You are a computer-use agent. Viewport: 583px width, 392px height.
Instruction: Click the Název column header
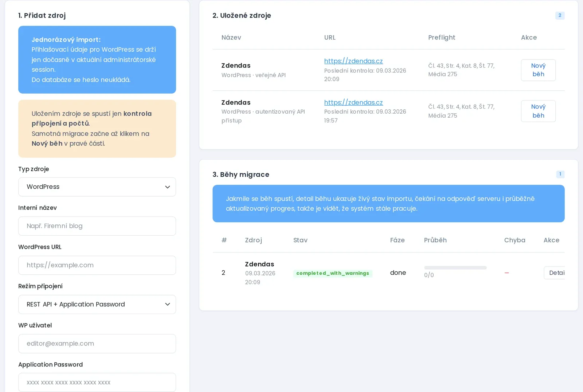[x=231, y=38]
